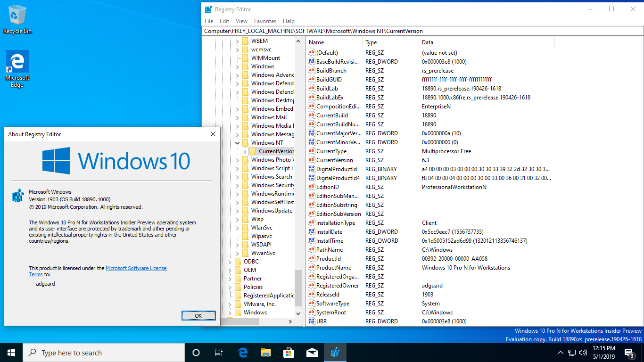Click OK in About Registry Editor dialog
The width and height of the screenshot is (644, 362).
pos(198,316)
